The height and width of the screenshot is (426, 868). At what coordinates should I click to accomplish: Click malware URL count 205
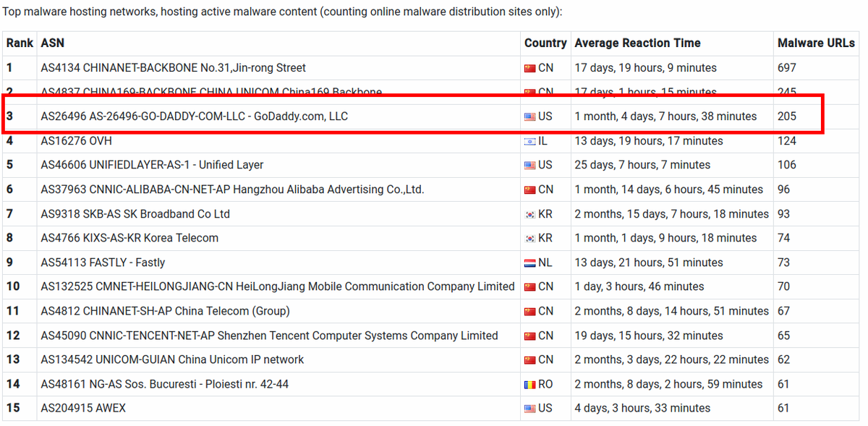coord(787,116)
